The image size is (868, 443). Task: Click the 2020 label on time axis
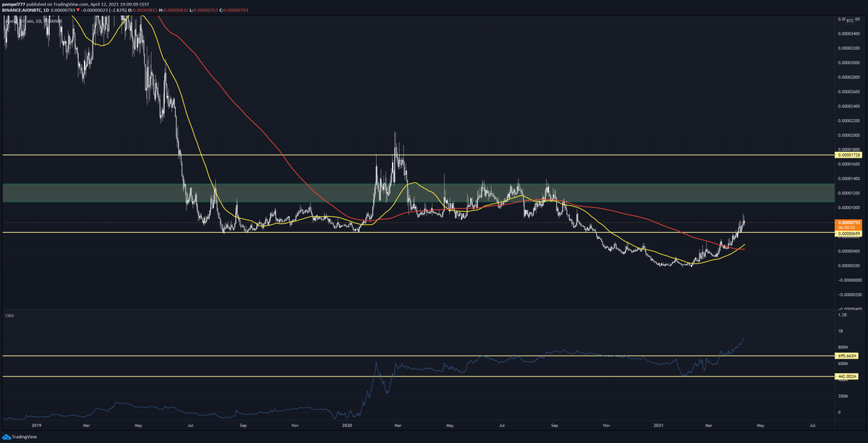click(346, 426)
